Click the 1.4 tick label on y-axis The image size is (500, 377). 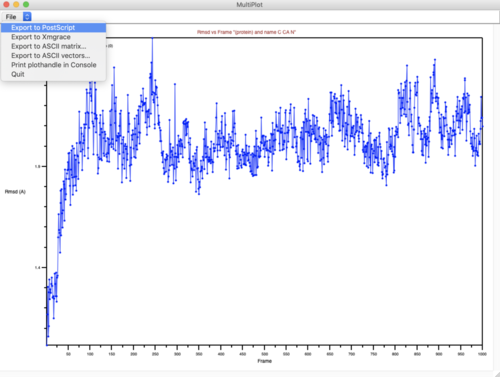[x=38, y=267]
